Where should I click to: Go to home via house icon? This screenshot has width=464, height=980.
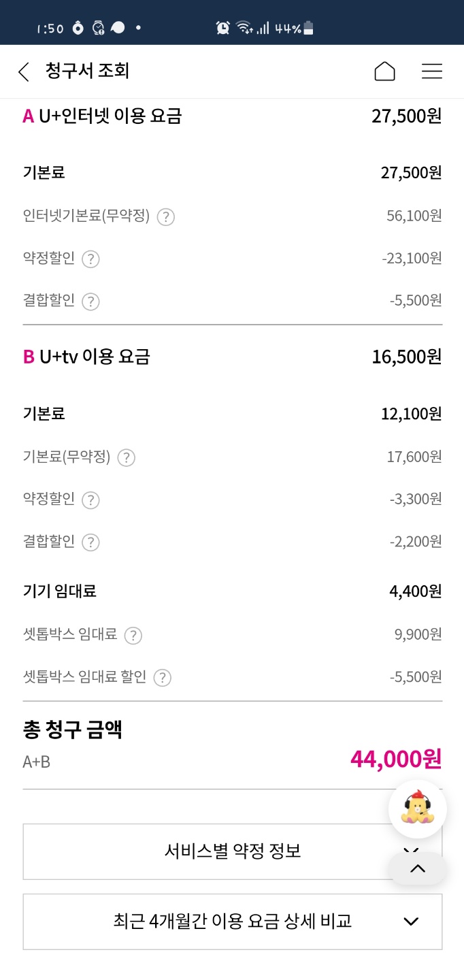(x=384, y=71)
